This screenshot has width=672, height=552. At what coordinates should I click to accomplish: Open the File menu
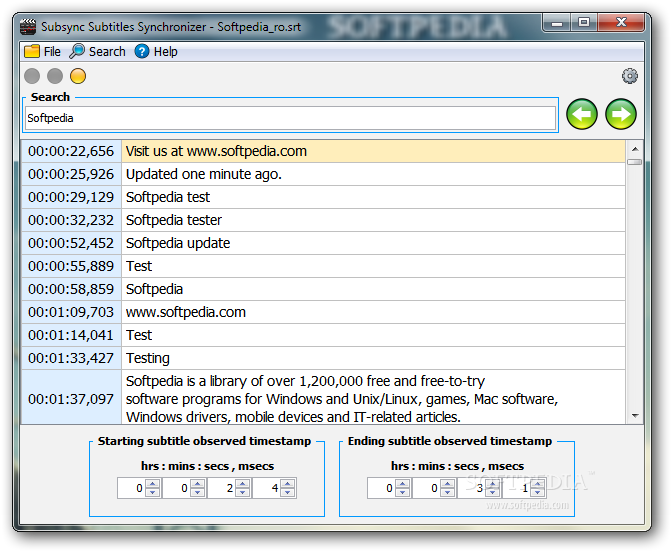(x=42, y=52)
